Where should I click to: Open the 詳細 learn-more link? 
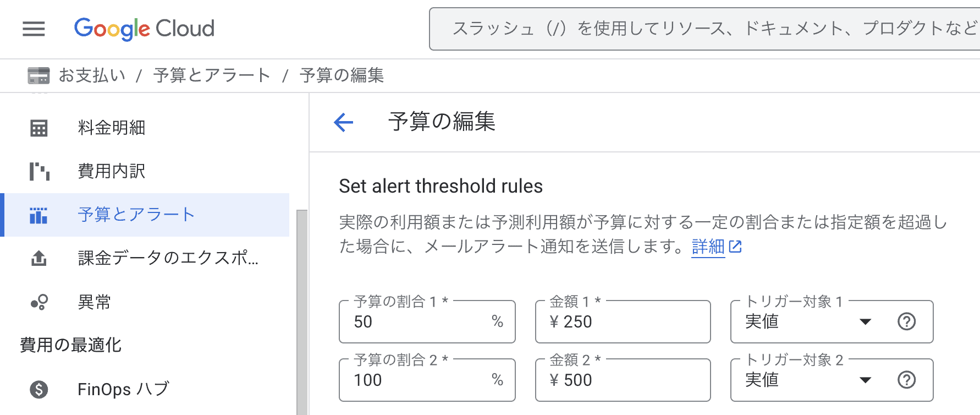pyautogui.click(x=708, y=247)
